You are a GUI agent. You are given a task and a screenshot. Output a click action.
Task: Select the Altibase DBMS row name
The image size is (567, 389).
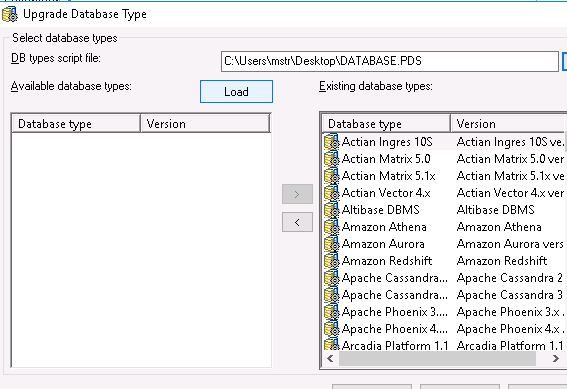tap(380, 210)
